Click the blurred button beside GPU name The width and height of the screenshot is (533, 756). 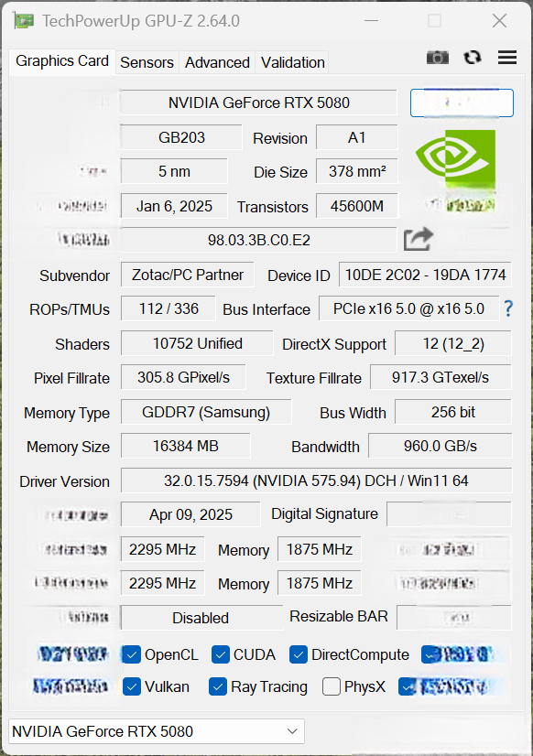[x=462, y=103]
